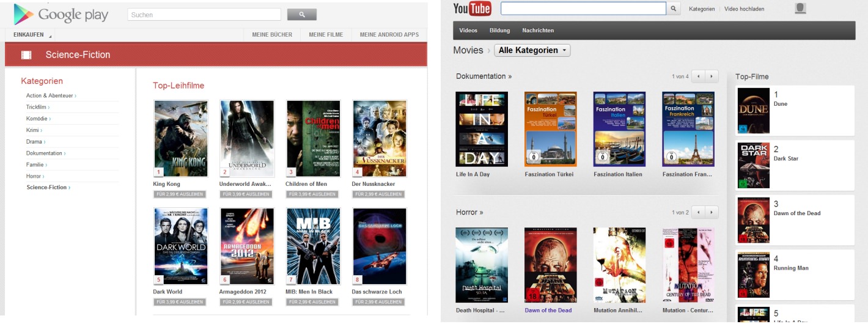Click the King Kong poster

180,138
